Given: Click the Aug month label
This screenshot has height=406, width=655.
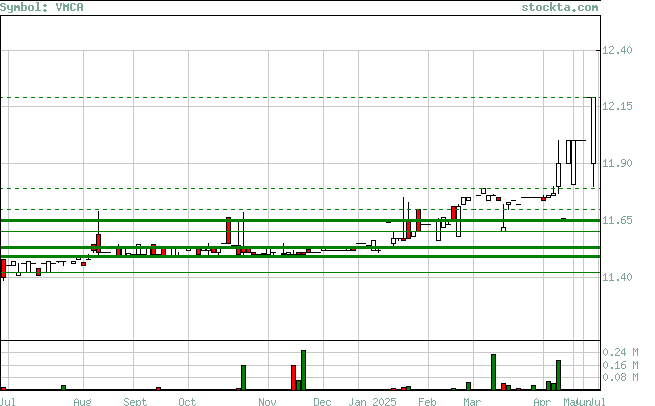Looking at the screenshot, I should (82, 402).
